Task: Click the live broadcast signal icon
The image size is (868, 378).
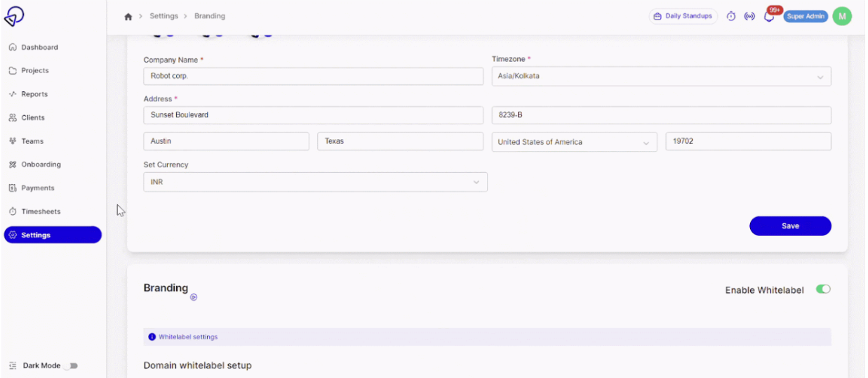Action: pos(749,16)
